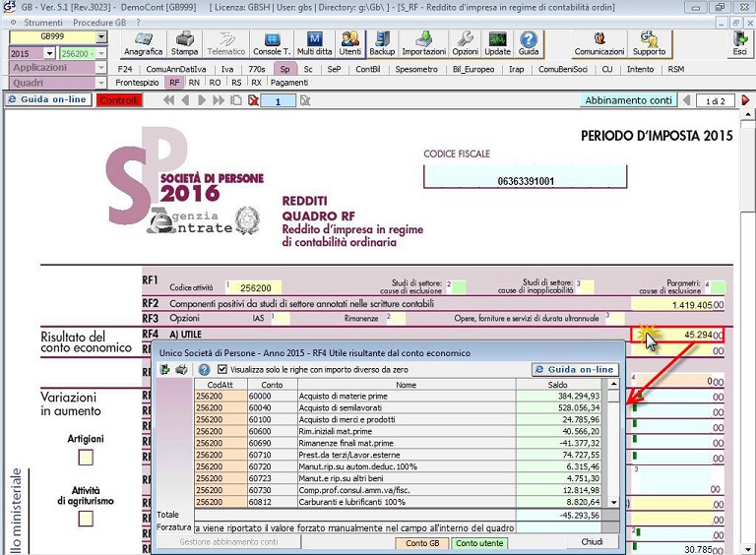Click print icon in RF4 dialog
This screenshot has height=555, width=756.
[x=181, y=370]
